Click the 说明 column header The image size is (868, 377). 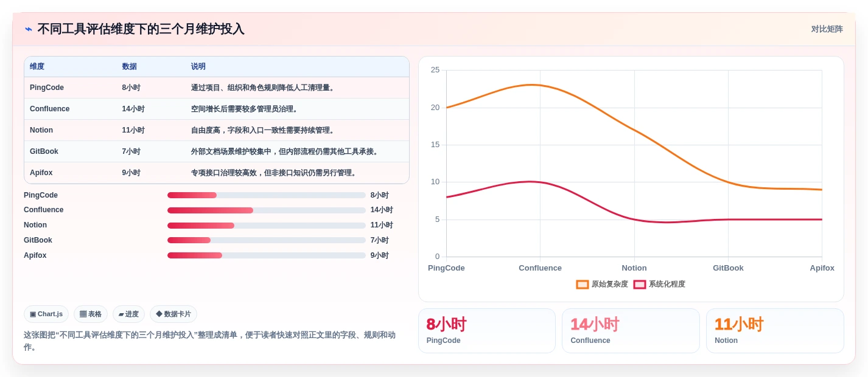coord(198,67)
